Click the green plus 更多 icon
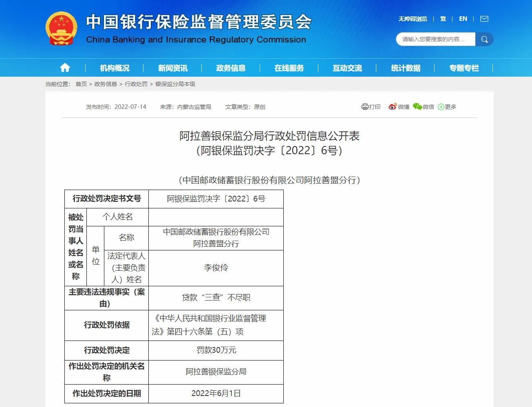The image size is (532, 407). [x=441, y=107]
